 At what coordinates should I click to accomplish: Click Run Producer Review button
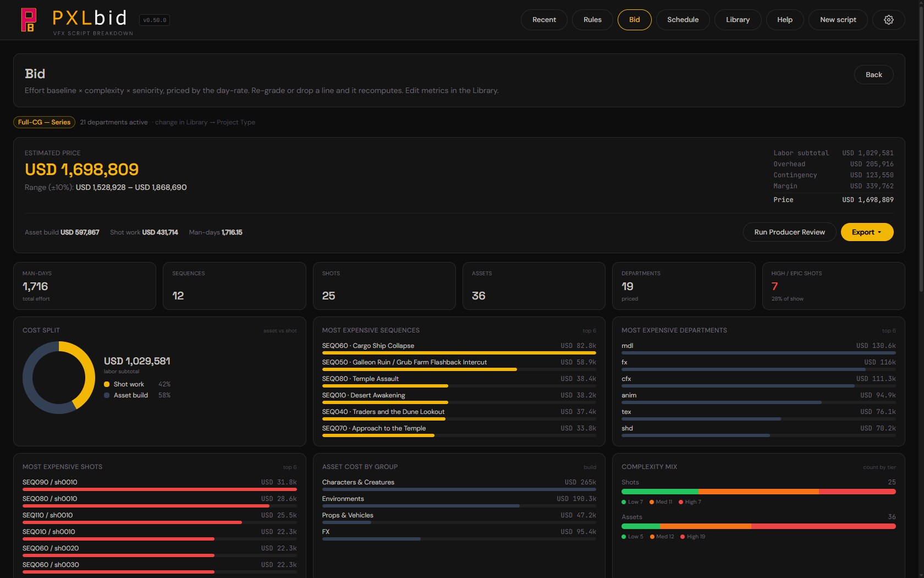(x=789, y=232)
